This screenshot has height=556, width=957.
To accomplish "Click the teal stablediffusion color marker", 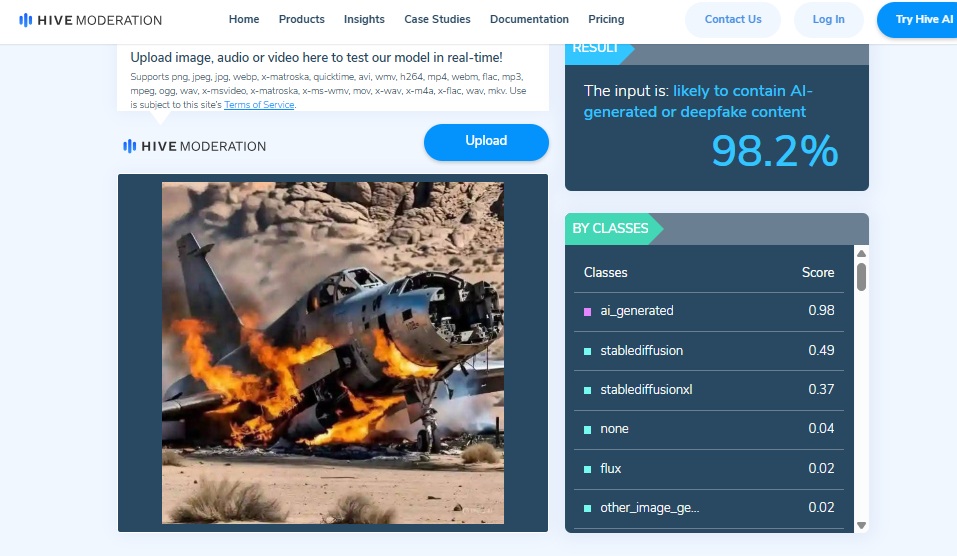I will point(587,352).
